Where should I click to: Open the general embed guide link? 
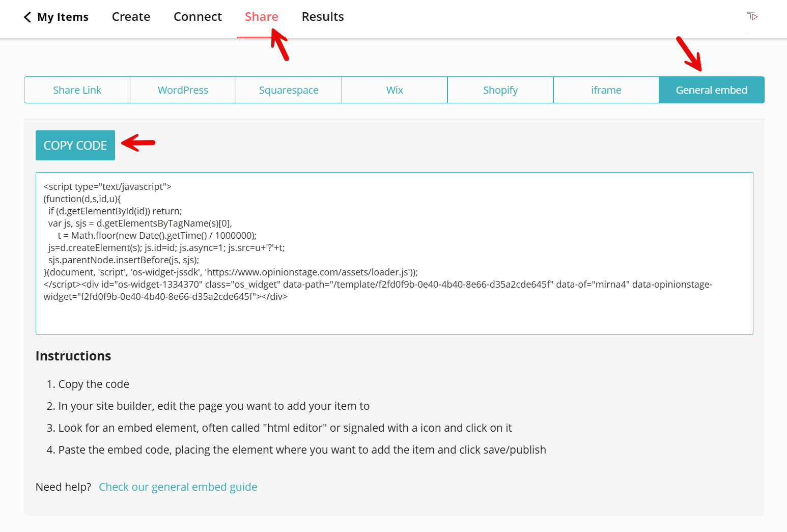178,487
